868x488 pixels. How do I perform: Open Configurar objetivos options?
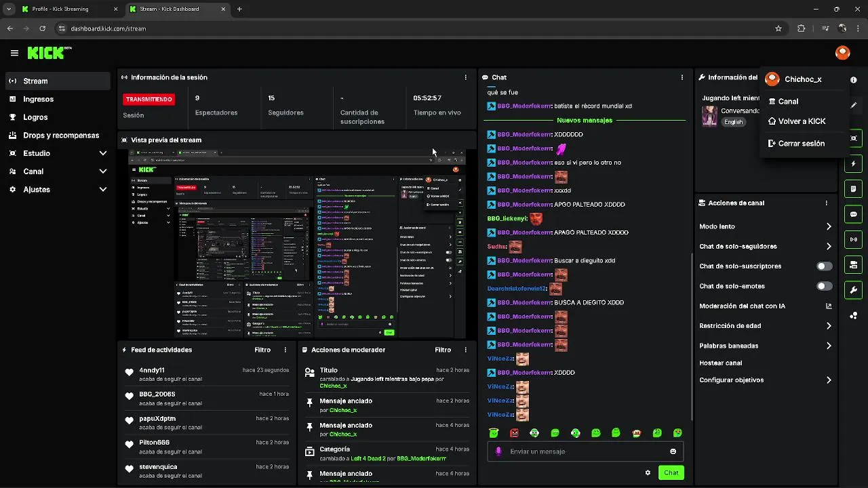point(766,380)
